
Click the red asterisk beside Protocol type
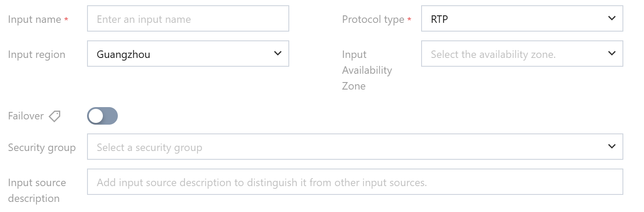click(x=409, y=20)
